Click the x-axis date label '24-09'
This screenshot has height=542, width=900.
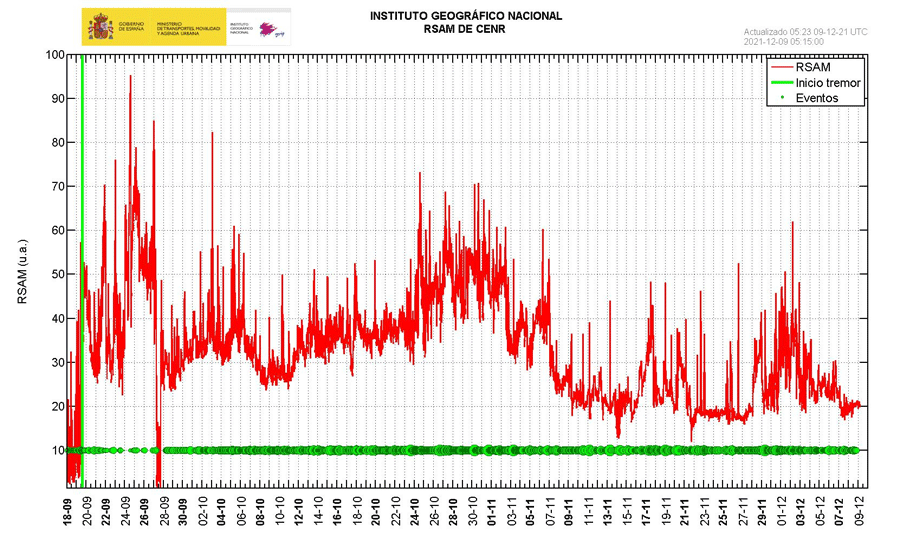coord(126,512)
